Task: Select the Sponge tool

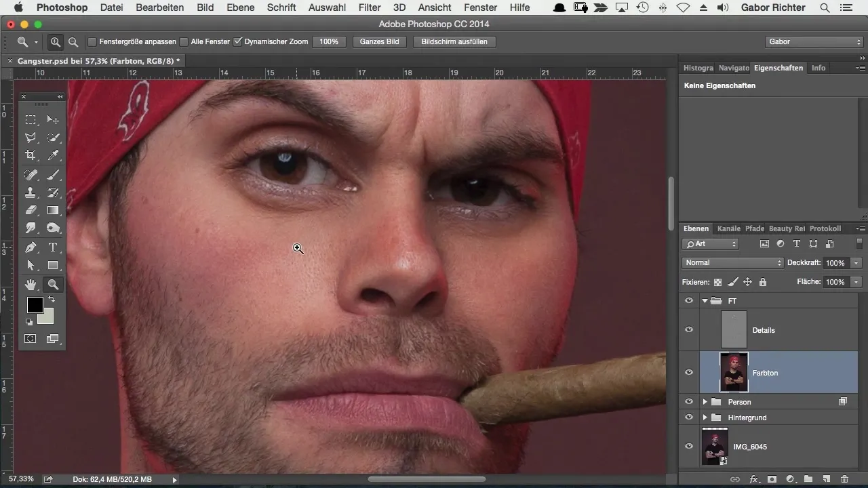Action: [53, 228]
